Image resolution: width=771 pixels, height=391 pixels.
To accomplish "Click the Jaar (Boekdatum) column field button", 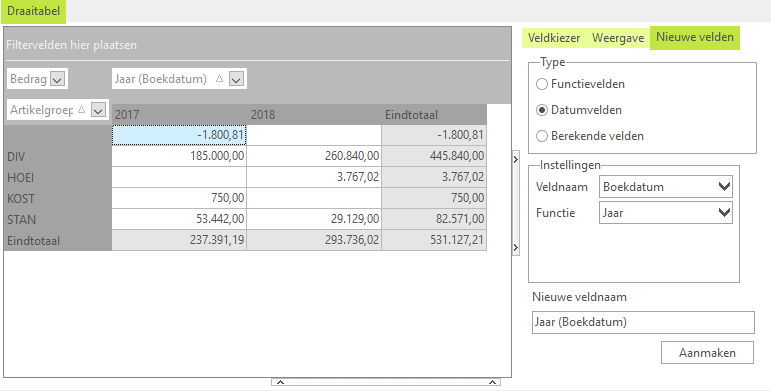I will point(179,79).
